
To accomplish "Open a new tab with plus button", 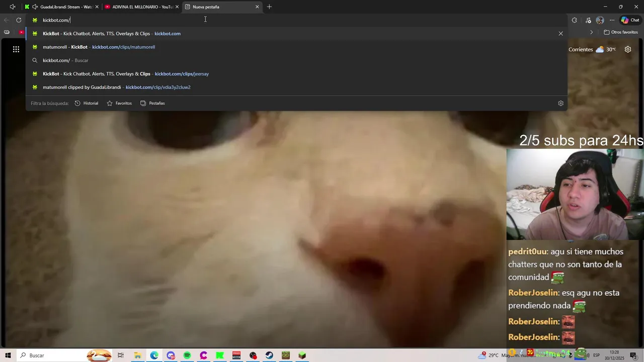I will click(x=269, y=7).
